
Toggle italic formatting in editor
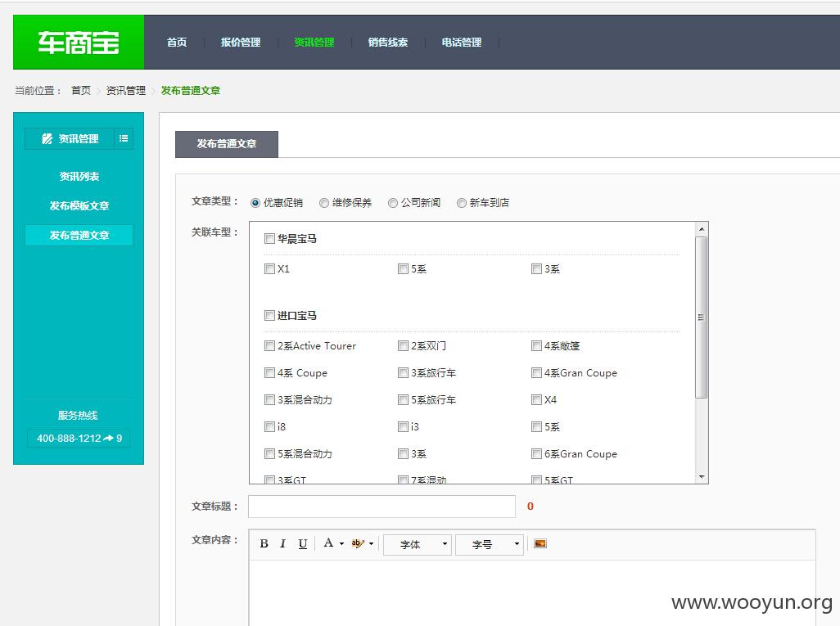click(282, 543)
